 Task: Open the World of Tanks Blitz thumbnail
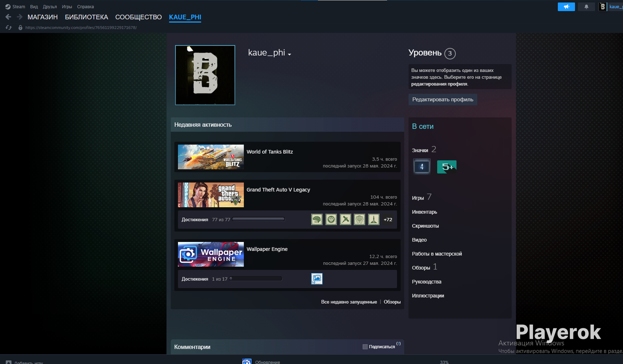click(x=211, y=157)
